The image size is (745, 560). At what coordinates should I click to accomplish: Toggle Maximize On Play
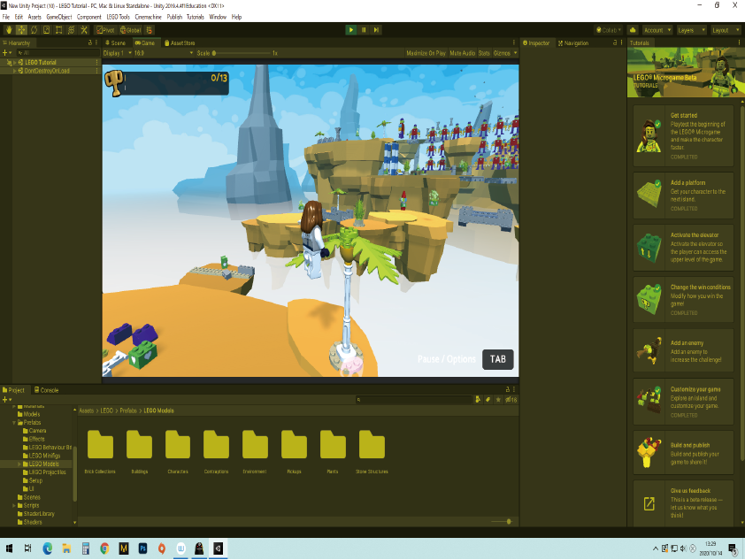click(x=426, y=53)
